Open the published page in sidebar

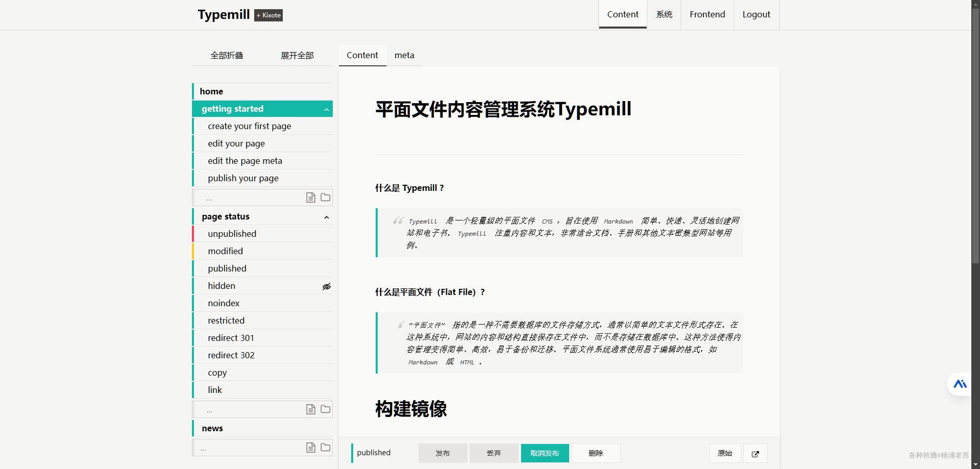click(x=262, y=268)
